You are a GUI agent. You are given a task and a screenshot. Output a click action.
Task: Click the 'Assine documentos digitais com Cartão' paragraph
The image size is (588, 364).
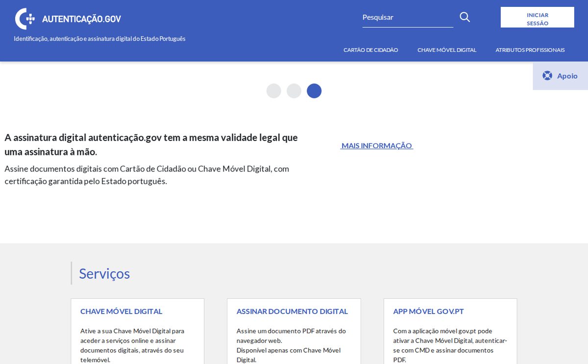pyautogui.click(x=147, y=175)
